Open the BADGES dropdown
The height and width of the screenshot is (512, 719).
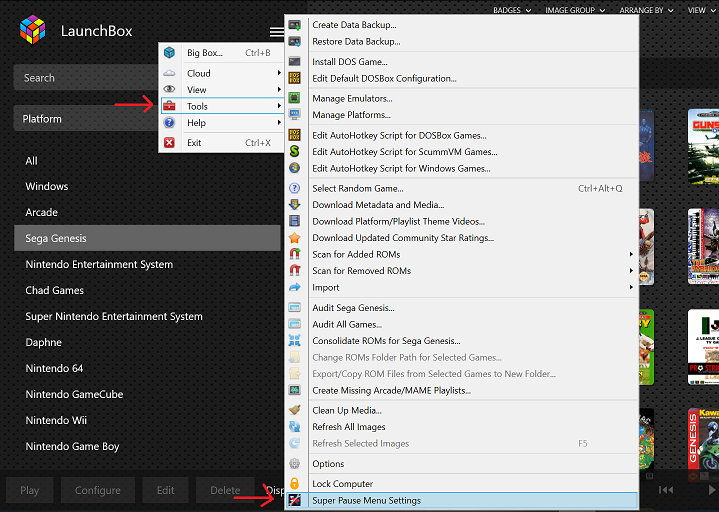(512, 10)
